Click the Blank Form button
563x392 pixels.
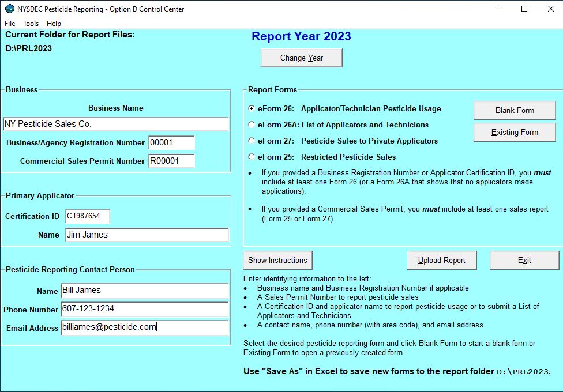point(515,110)
